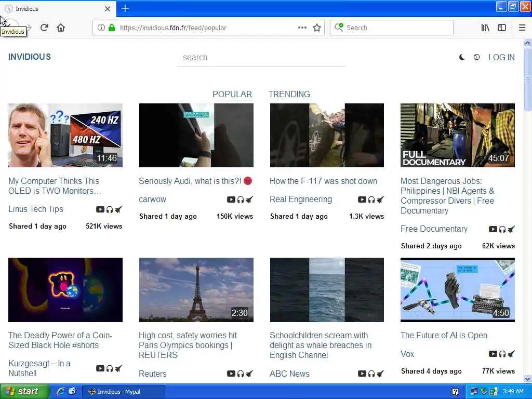Watch Free Documentary video on YouTube icon

[x=493, y=229]
